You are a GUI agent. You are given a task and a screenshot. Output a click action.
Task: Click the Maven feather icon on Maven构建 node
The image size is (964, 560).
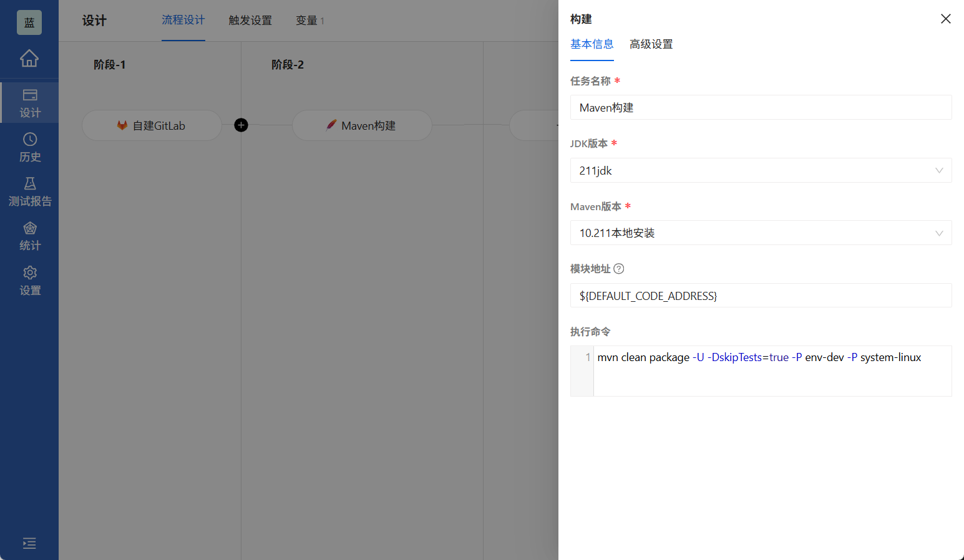[331, 125]
